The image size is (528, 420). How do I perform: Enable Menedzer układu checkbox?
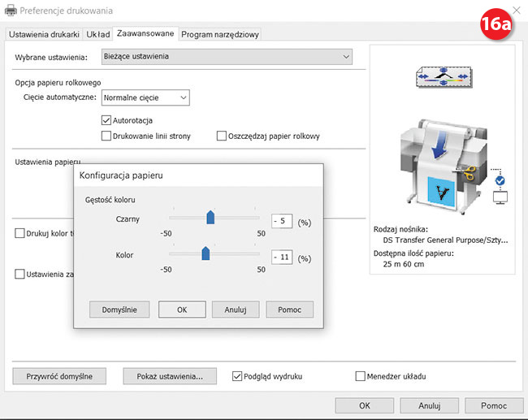click(361, 376)
